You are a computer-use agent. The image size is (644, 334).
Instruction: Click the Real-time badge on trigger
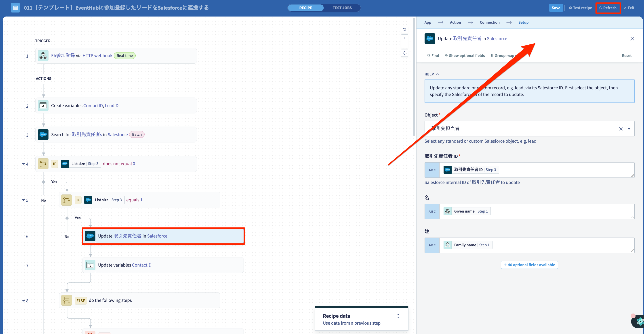[124, 55]
